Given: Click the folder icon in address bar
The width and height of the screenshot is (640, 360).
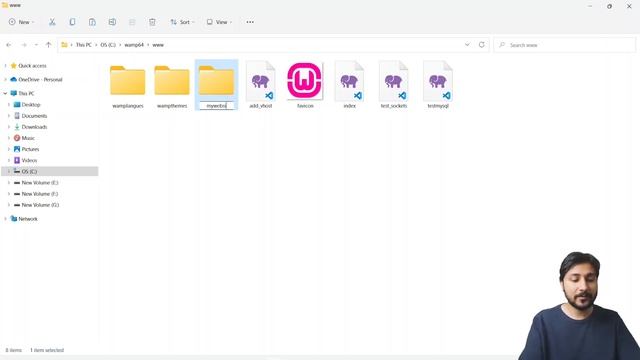Looking at the screenshot, I should pos(64,45).
